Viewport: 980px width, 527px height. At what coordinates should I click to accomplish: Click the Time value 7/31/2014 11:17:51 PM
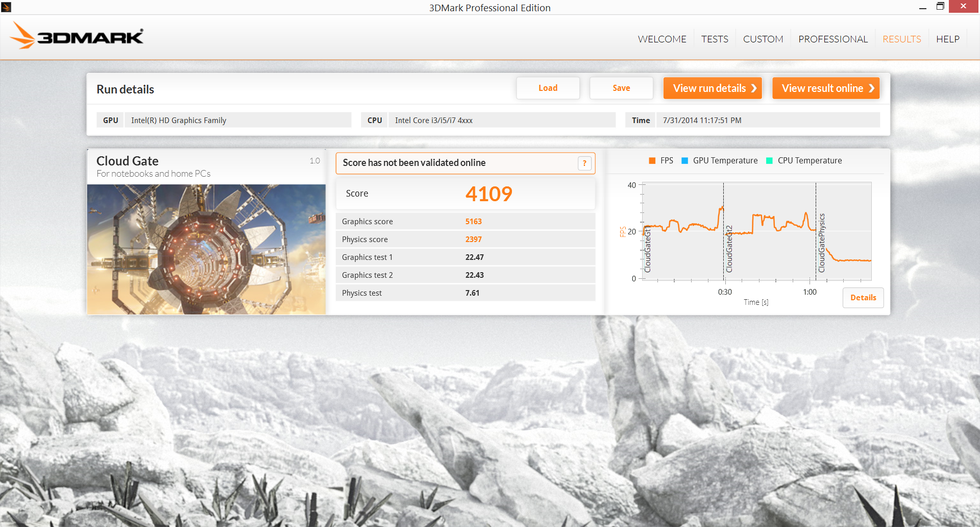click(768, 120)
